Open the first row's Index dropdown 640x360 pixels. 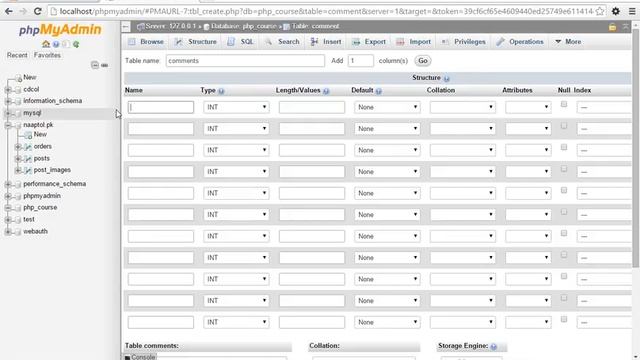(x=604, y=107)
